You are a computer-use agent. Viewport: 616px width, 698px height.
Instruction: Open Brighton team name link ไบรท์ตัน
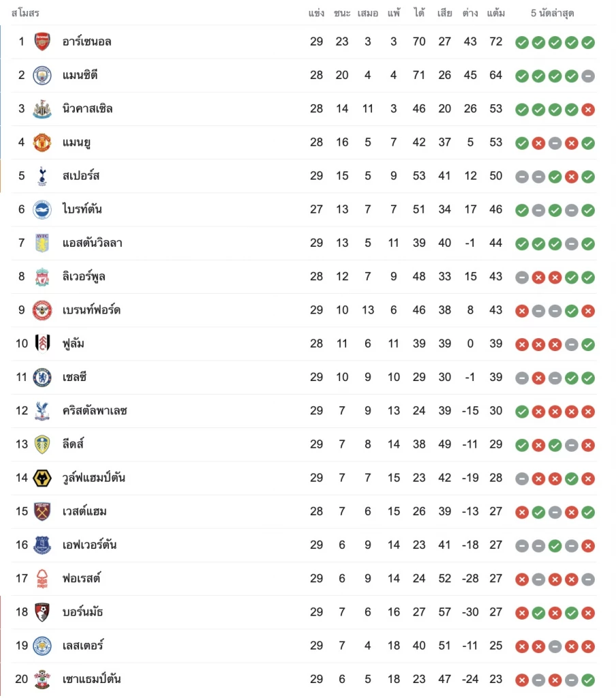[x=82, y=209]
